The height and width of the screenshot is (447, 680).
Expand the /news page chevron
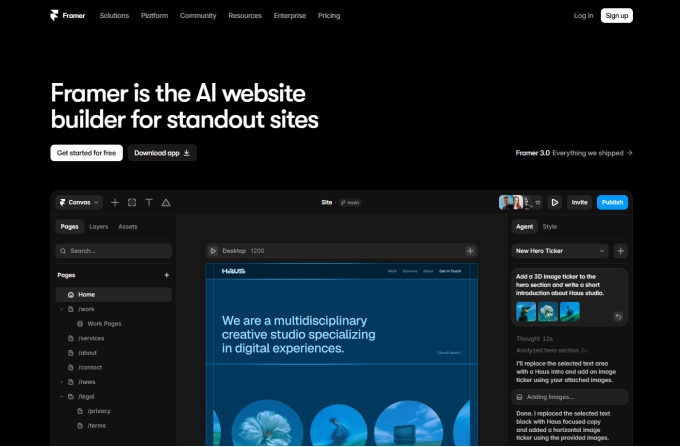pos(61,382)
